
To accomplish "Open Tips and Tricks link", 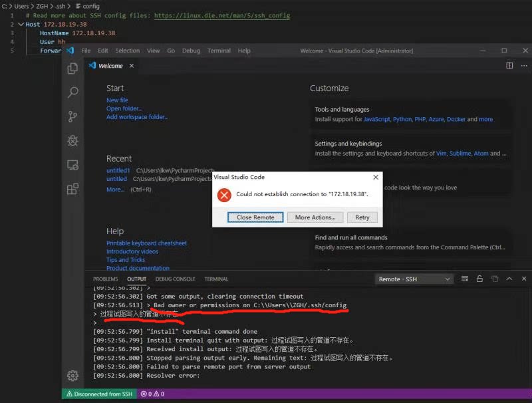I will [x=126, y=259].
